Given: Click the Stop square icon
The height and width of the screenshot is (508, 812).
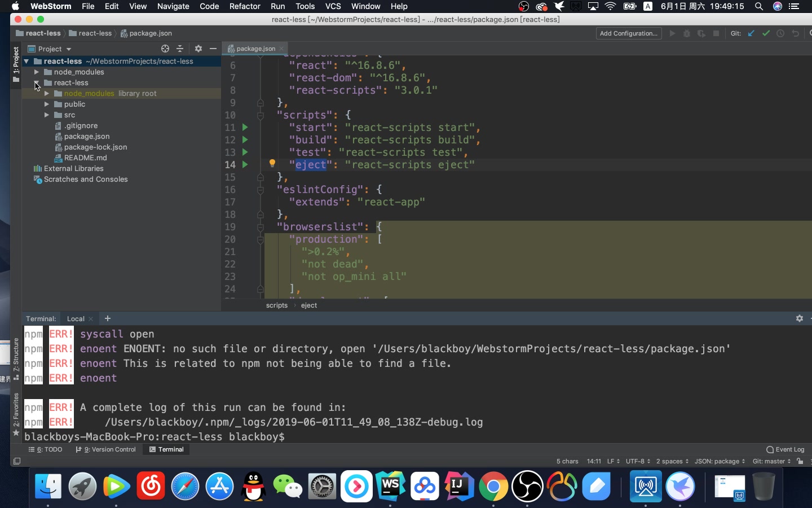Looking at the screenshot, I should tap(716, 33).
